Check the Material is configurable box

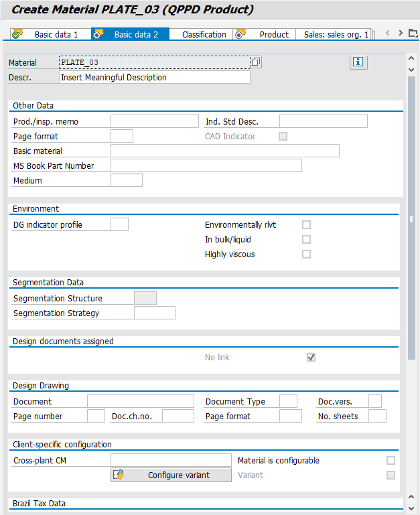(x=391, y=461)
